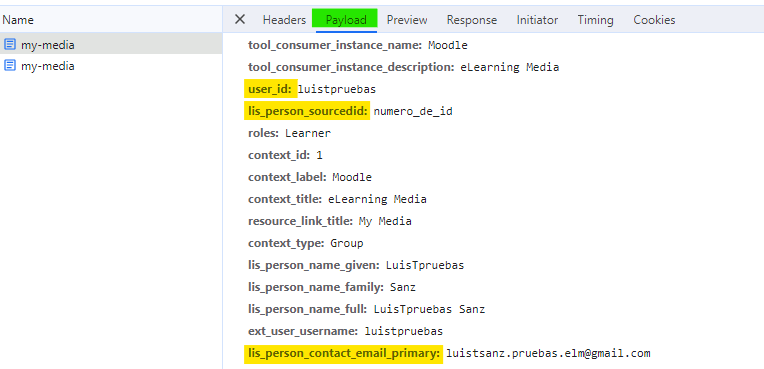Click the first my-media document icon
The width and height of the screenshot is (764, 369).
(x=10, y=45)
